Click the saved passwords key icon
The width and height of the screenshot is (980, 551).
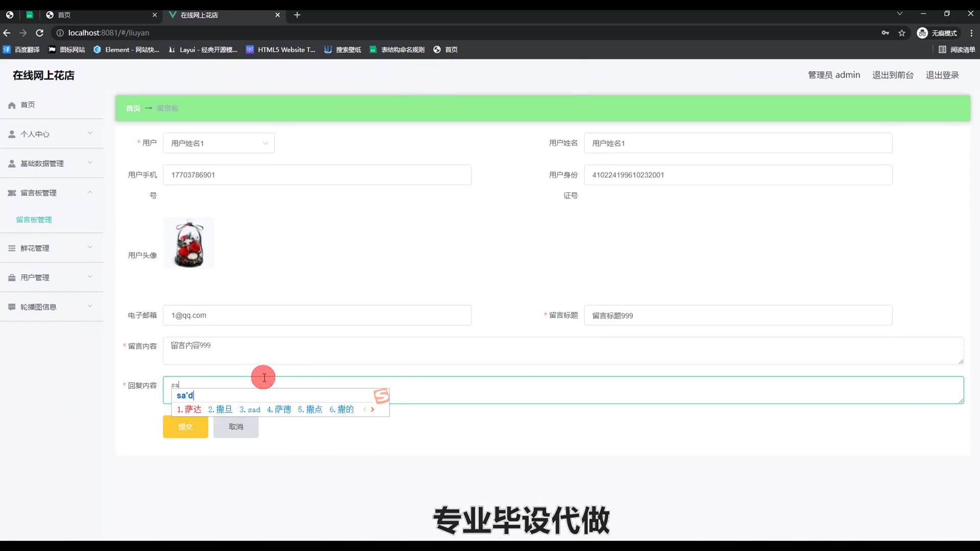885,33
